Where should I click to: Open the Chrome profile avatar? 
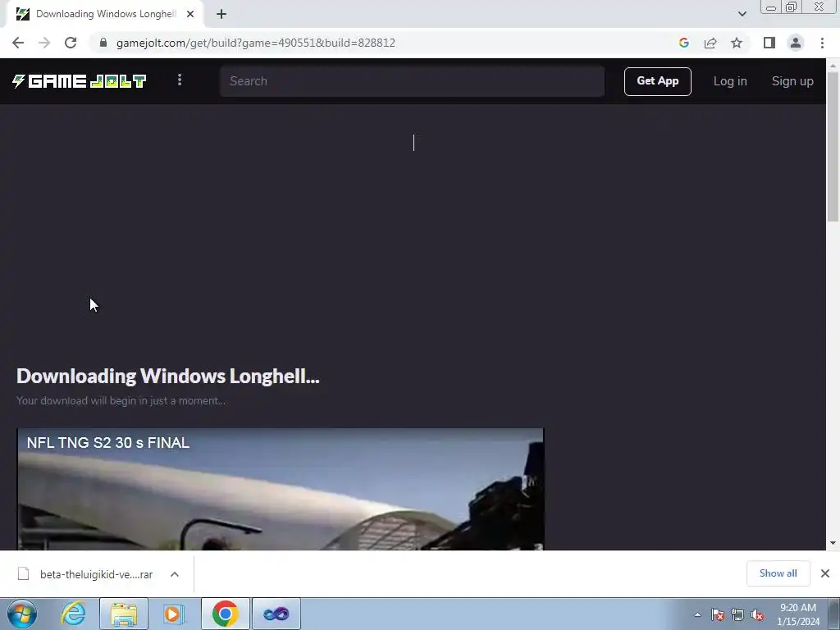(x=796, y=43)
